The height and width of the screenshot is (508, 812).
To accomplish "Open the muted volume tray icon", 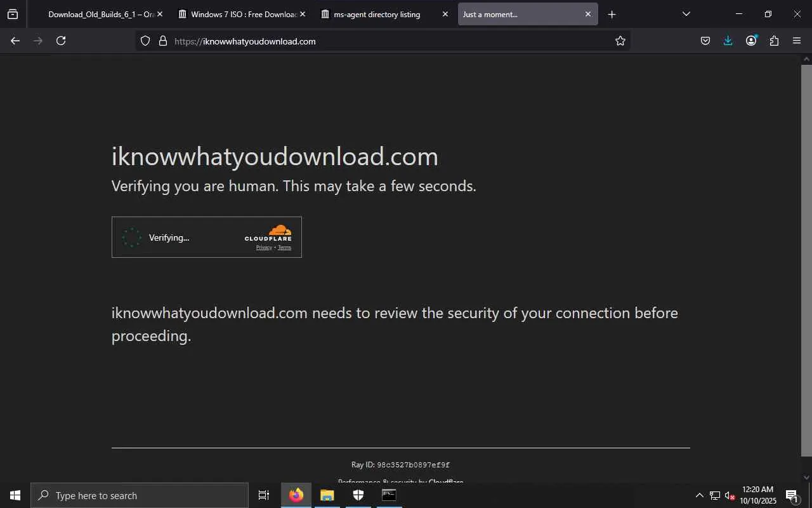I will click(x=730, y=495).
